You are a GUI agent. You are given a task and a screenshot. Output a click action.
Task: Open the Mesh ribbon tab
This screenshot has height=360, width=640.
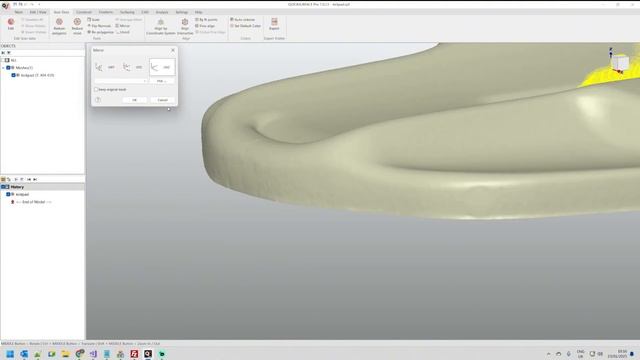point(19,12)
